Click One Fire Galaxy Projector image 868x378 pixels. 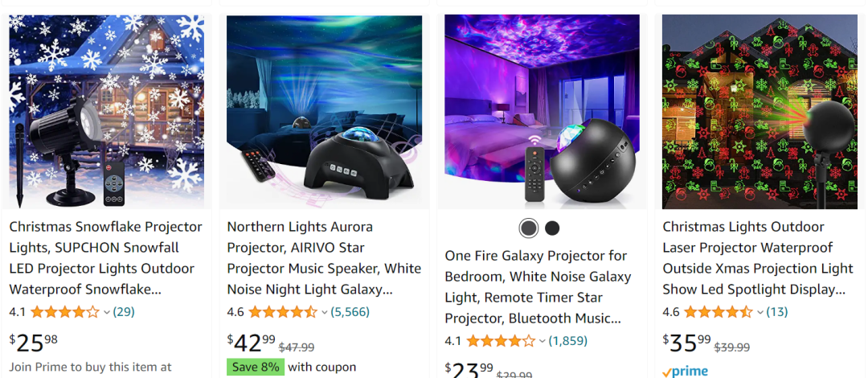tap(542, 112)
